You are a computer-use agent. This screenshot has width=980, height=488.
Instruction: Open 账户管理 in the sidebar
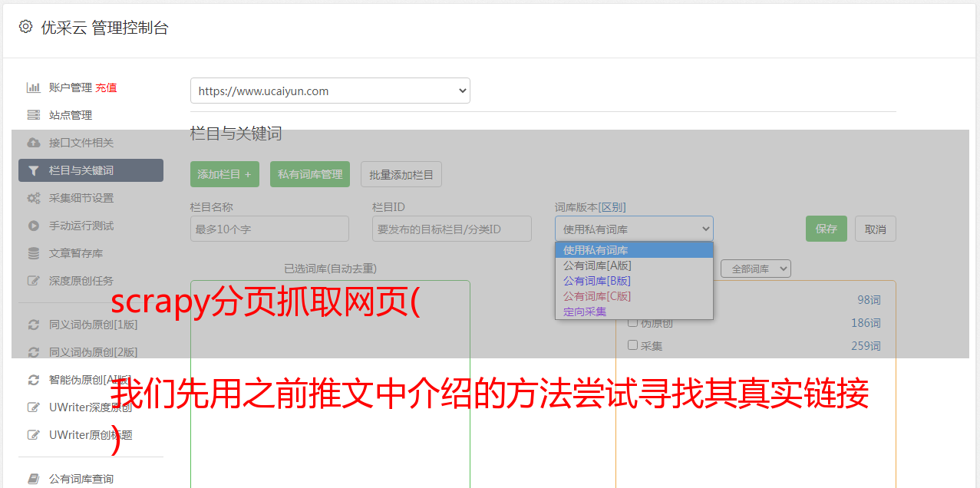pyautogui.click(x=71, y=87)
